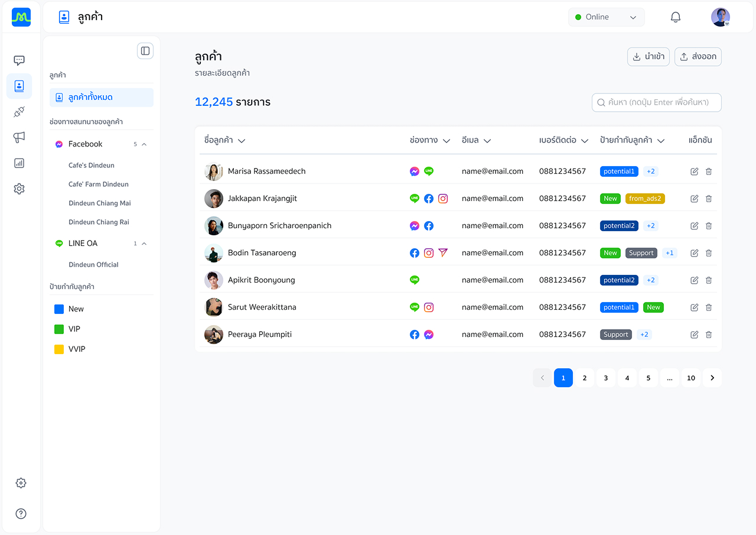
Task: Select Peeraya Pleumpiti's email cell
Action: point(493,335)
